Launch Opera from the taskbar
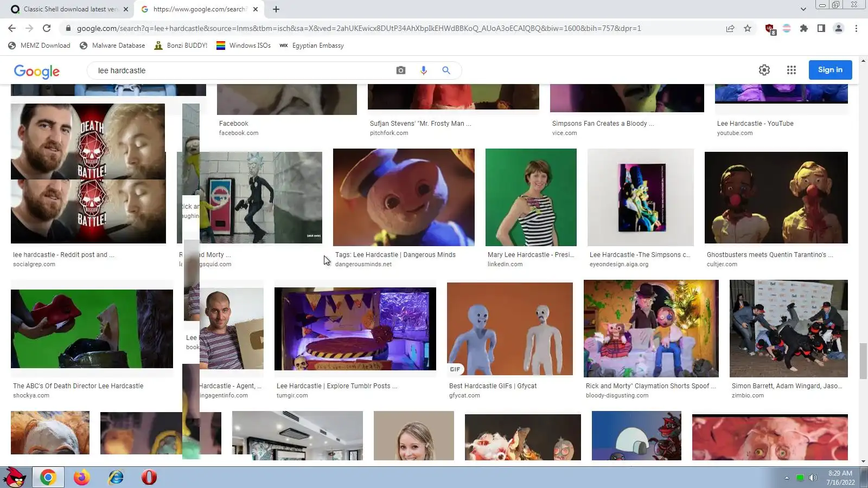The width and height of the screenshot is (868, 488). click(149, 477)
